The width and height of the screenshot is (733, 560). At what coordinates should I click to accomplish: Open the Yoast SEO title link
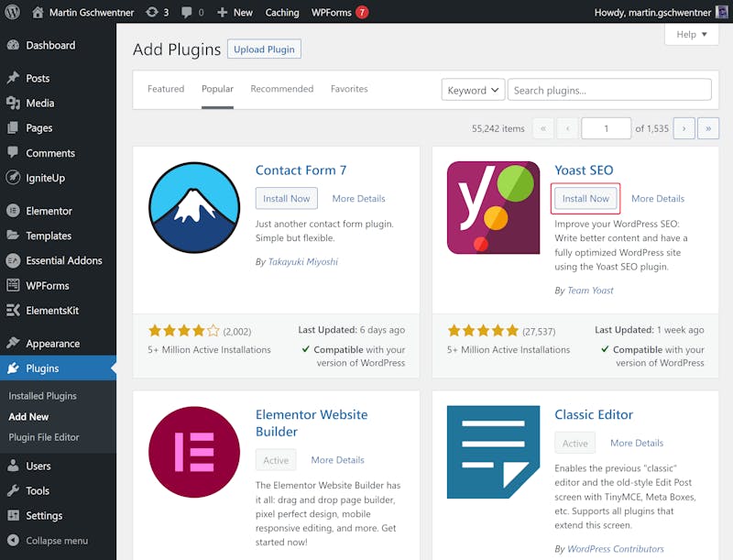[584, 170]
